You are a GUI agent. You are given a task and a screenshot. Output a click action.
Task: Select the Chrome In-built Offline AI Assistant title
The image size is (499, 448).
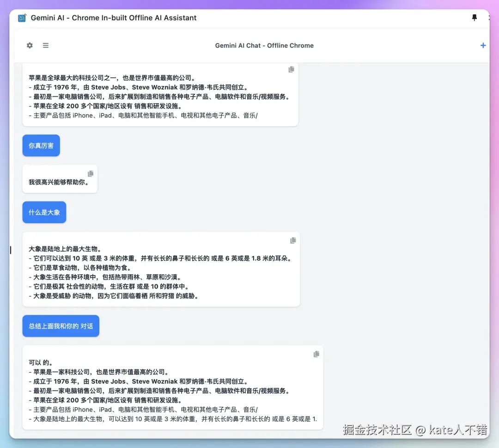coord(114,18)
